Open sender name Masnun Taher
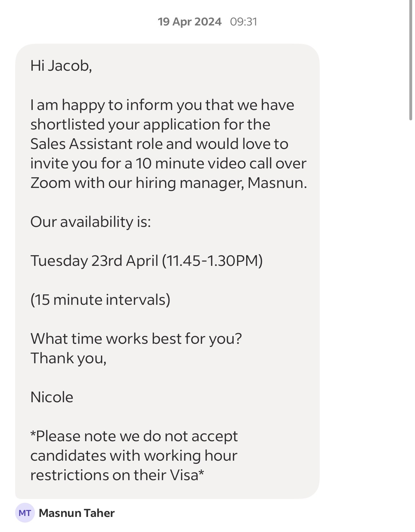Screen dimensions: 415x532 (76, 513)
